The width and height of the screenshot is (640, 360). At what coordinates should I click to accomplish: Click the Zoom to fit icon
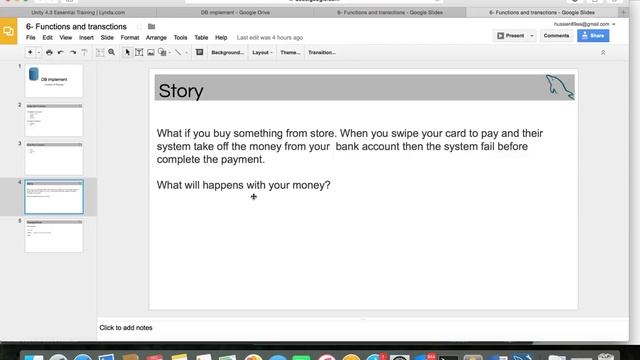pos(100,52)
